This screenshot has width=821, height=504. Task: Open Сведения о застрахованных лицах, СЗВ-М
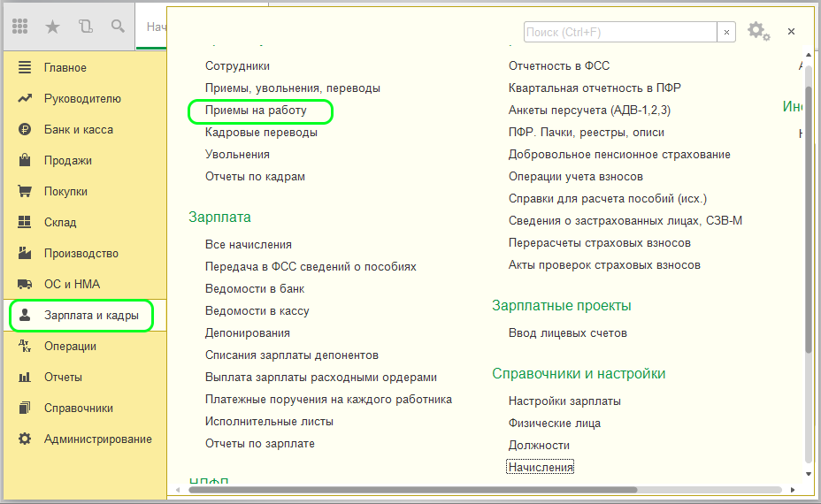pyautogui.click(x=625, y=221)
